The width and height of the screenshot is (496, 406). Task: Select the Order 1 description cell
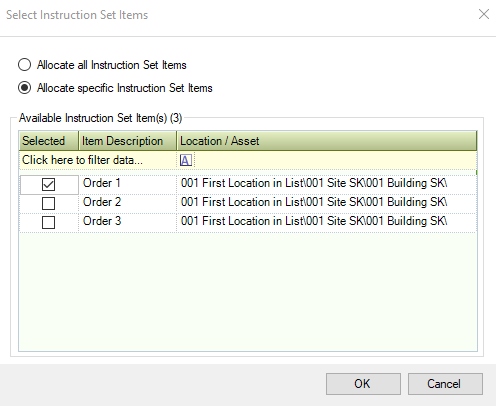(x=127, y=184)
